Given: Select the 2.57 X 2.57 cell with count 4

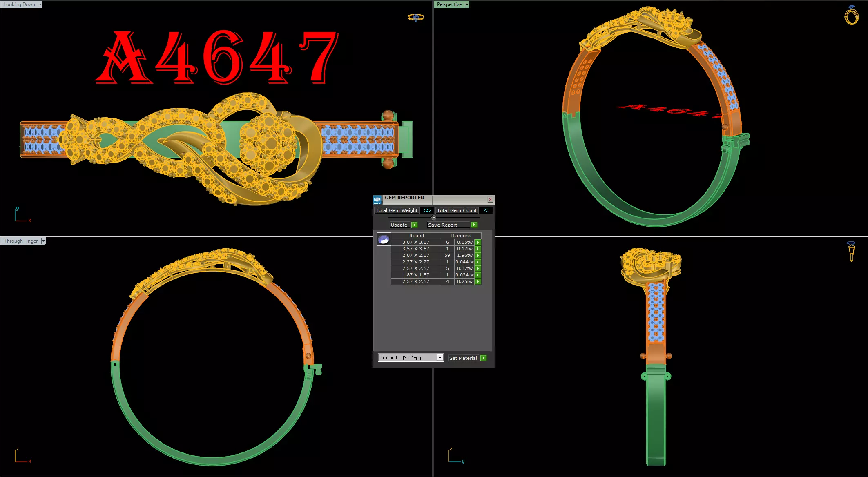Looking at the screenshot, I should [415, 281].
